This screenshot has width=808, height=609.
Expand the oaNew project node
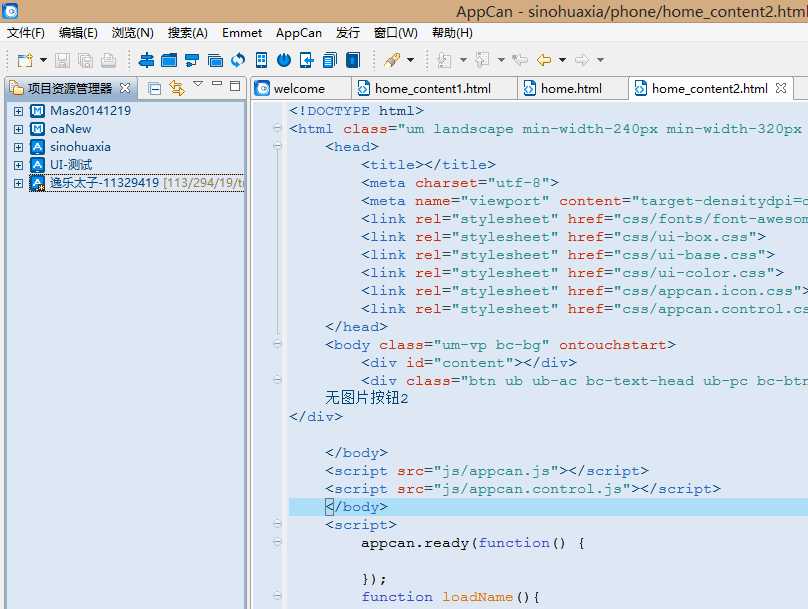pos(19,129)
